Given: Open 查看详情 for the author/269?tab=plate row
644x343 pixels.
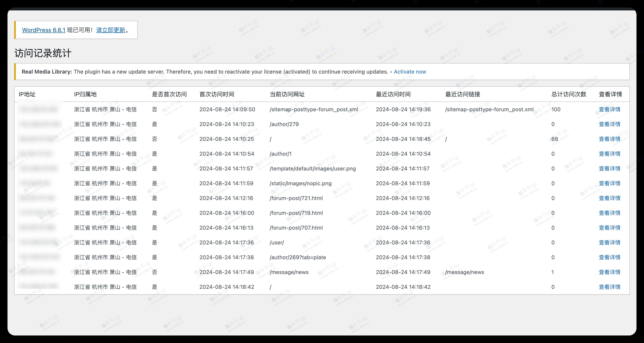Looking at the screenshot, I should point(609,257).
